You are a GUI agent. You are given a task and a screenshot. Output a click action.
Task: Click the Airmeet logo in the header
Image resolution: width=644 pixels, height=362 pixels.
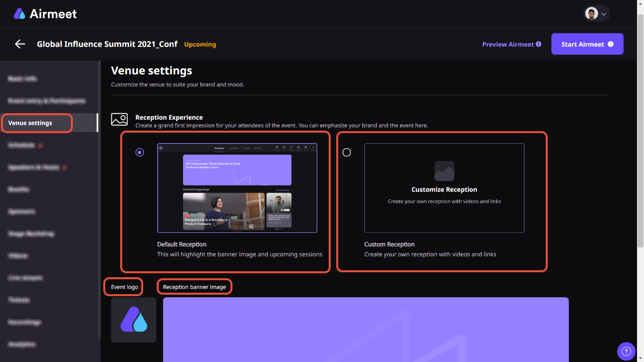45,13
